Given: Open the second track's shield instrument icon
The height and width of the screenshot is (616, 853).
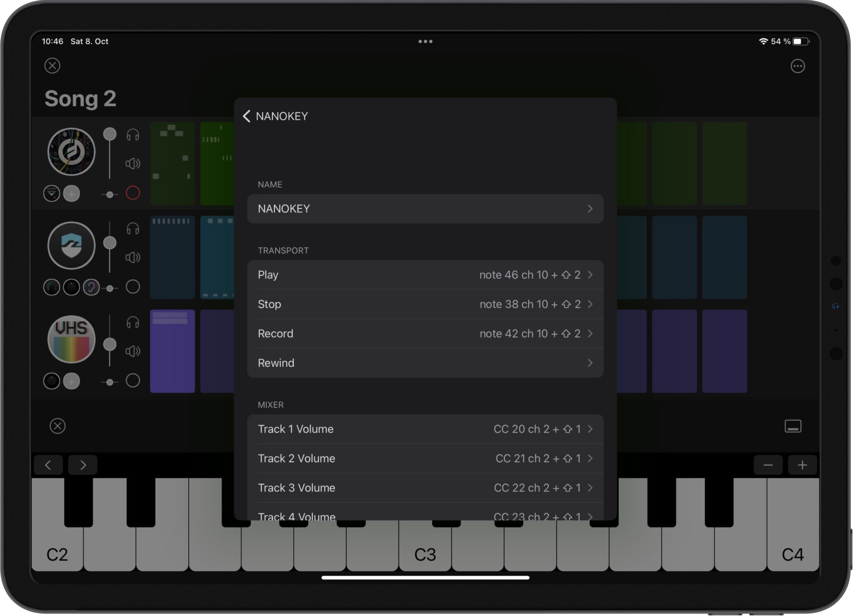Looking at the screenshot, I should (71, 245).
